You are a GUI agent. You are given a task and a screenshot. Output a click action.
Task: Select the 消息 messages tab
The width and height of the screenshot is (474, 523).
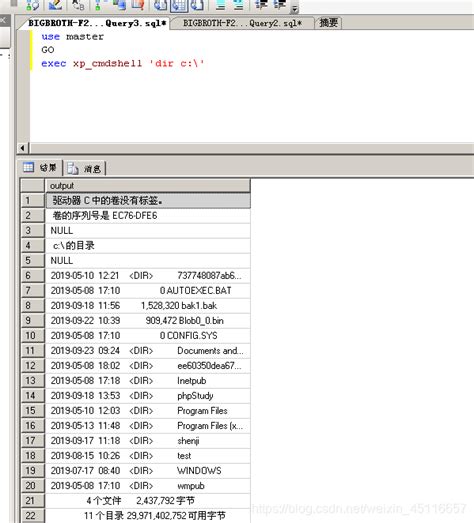[x=84, y=168]
